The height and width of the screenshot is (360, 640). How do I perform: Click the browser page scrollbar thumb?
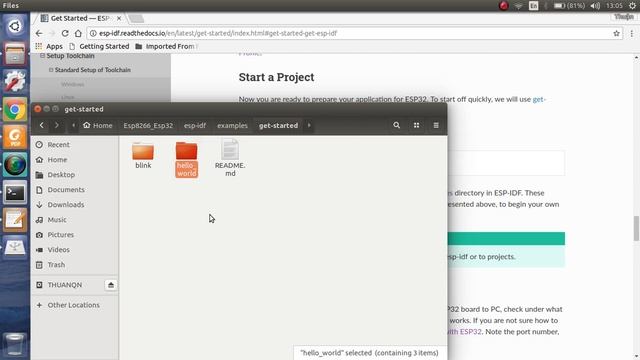tap(636, 229)
